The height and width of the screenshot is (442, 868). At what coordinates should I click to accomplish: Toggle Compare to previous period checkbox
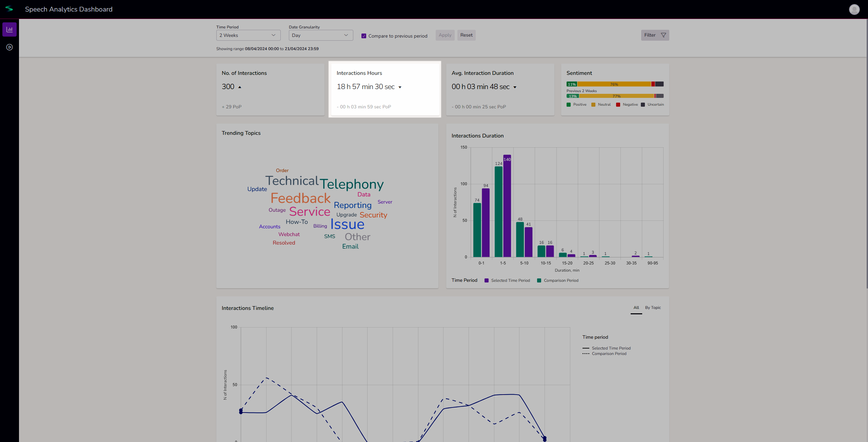[363, 36]
